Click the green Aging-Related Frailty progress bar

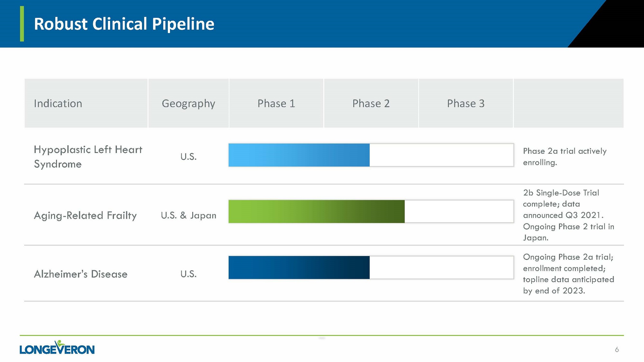(316, 211)
